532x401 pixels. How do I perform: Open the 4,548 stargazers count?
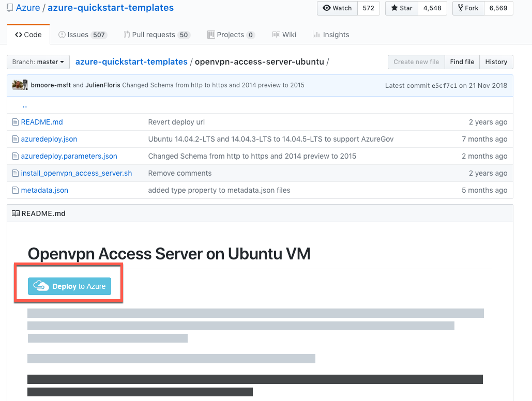(432, 8)
